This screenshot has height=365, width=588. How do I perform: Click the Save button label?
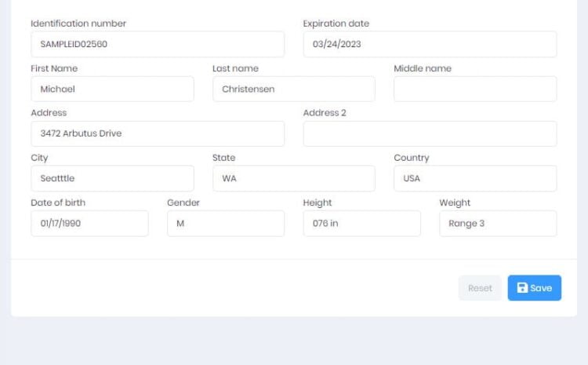tap(541, 288)
